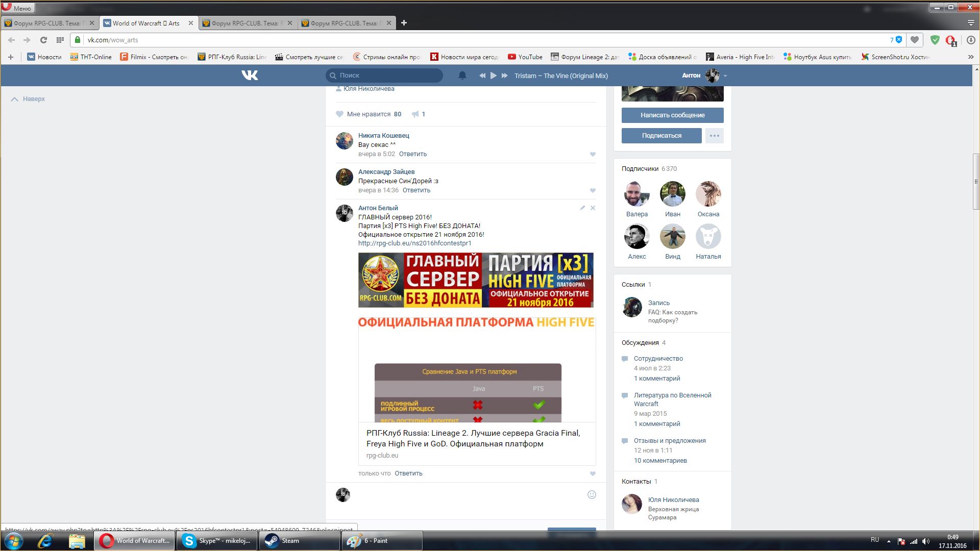Like Александр Зайцев's comment
This screenshot has height=551, width=980.
pos(593,190)
